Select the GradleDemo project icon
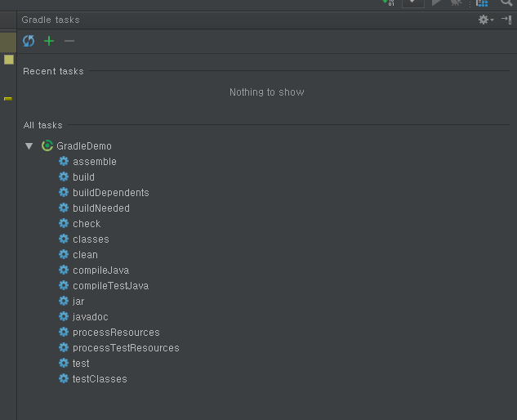 point(47,145)
